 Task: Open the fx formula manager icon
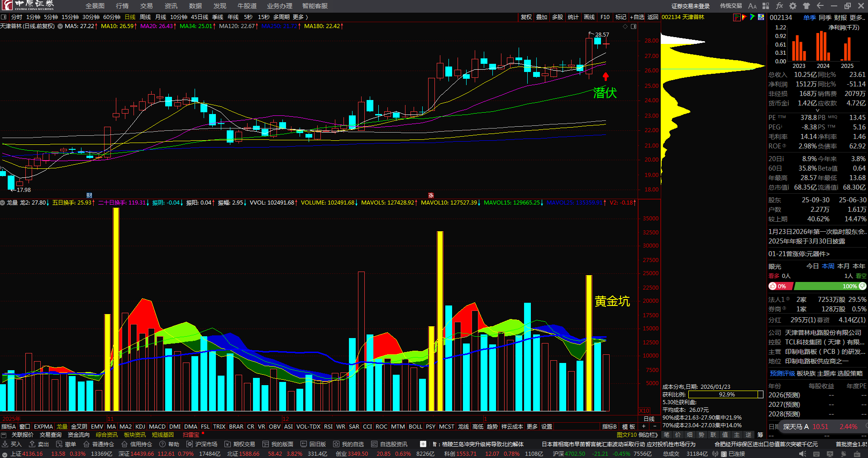click(779, 6)
